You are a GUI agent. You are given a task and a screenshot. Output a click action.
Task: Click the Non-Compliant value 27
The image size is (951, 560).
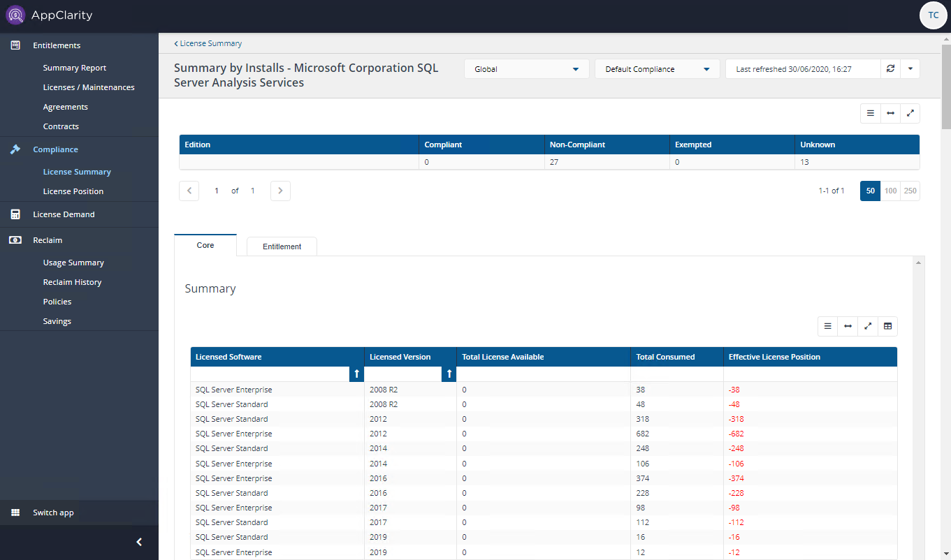(x=554, y=162)
